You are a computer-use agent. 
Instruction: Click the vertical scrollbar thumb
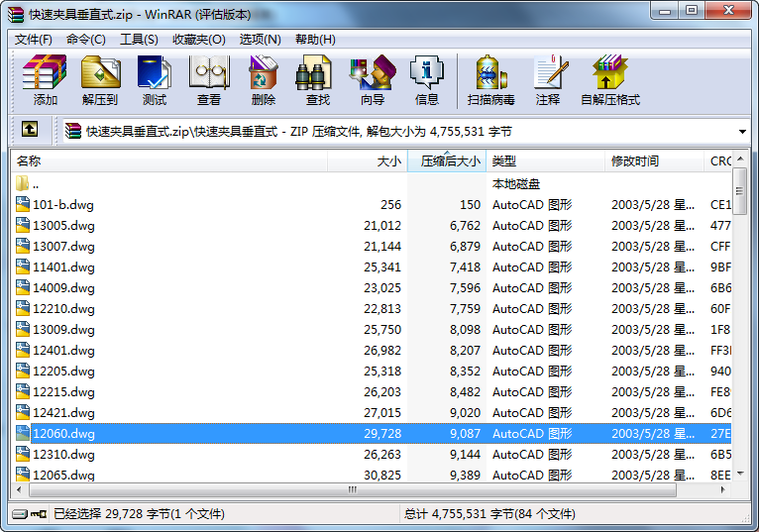(739, 191)
